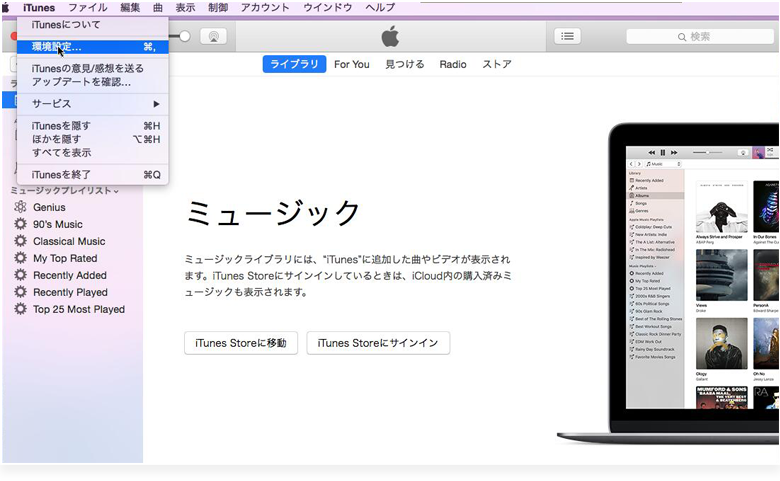
Task: Click iTunes Storeに移動 button
Action: pyautogui.click(x=241, y=343)
